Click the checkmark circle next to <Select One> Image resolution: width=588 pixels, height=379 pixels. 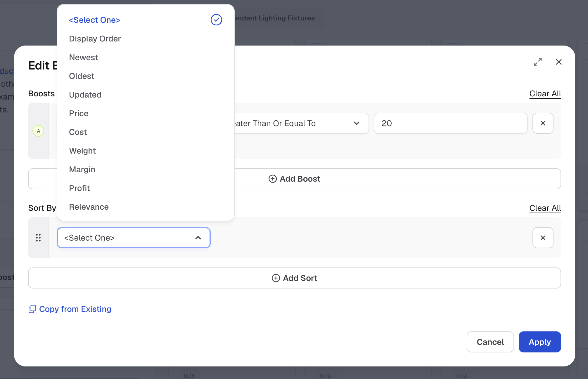click(216, 20)
